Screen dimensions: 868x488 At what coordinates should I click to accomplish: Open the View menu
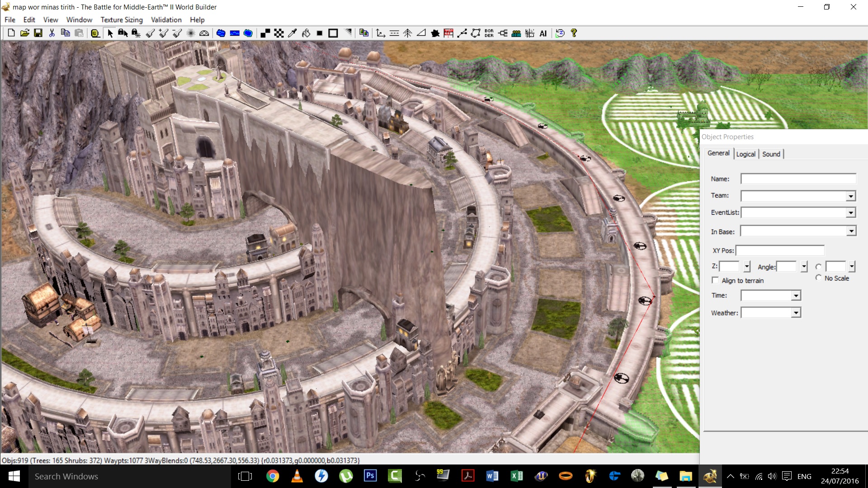tap(51, 20)
